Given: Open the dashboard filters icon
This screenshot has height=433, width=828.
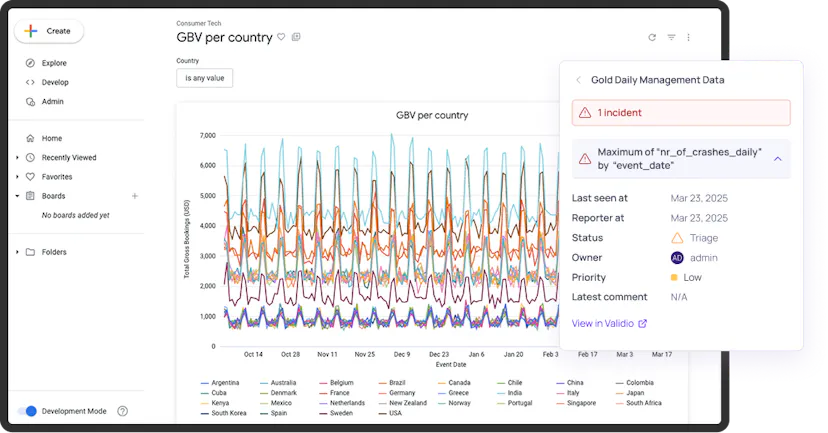Looking at the screenshot, I should 671,37.
